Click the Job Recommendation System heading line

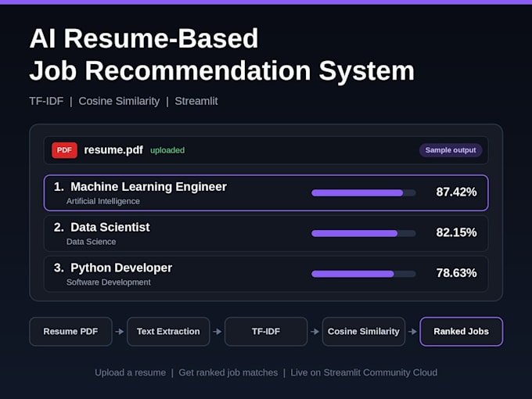pos(222,71)
